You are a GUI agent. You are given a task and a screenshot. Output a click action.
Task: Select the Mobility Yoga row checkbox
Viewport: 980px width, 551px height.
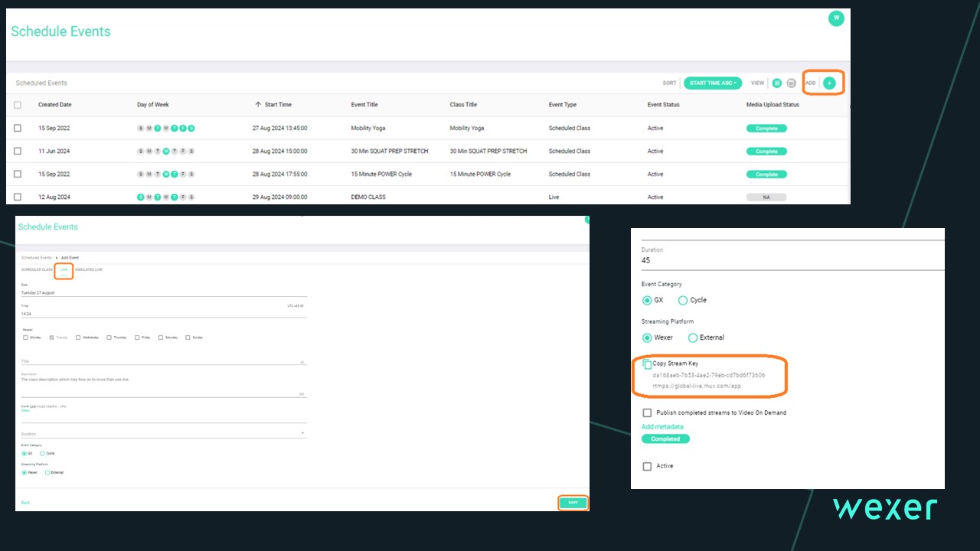coord(18,129)
